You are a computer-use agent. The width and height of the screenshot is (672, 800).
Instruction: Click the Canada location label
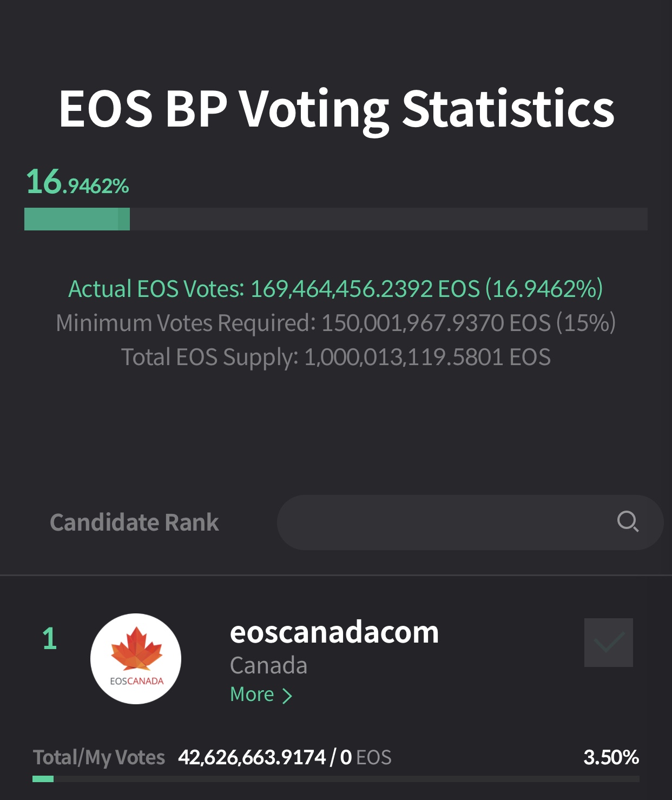pyautogui.click(x=268, y=665)
